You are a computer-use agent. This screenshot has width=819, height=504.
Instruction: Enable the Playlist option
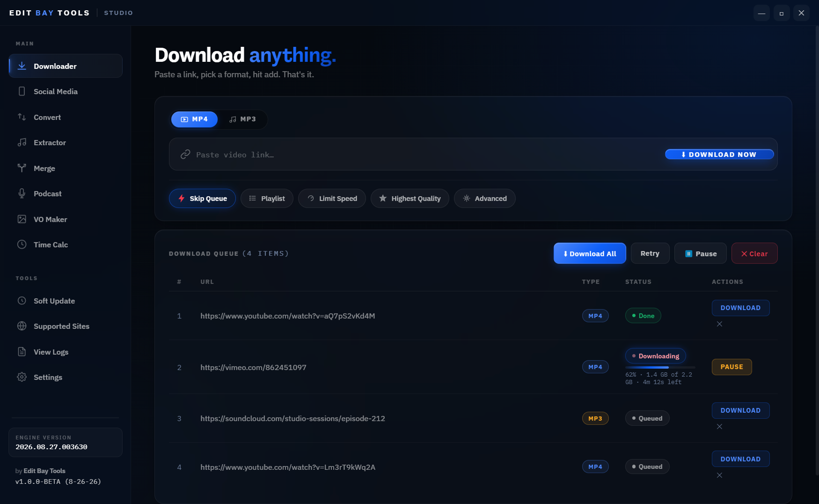(267, 198)
